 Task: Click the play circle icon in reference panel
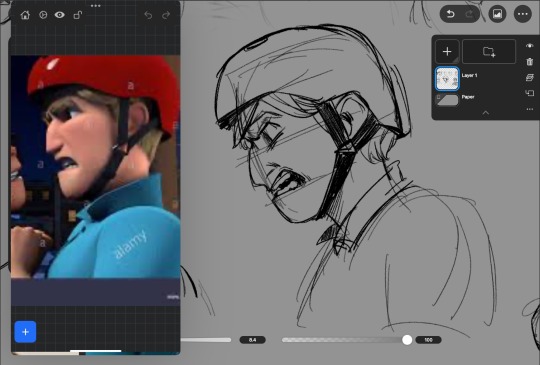click(x=43, y=15)
